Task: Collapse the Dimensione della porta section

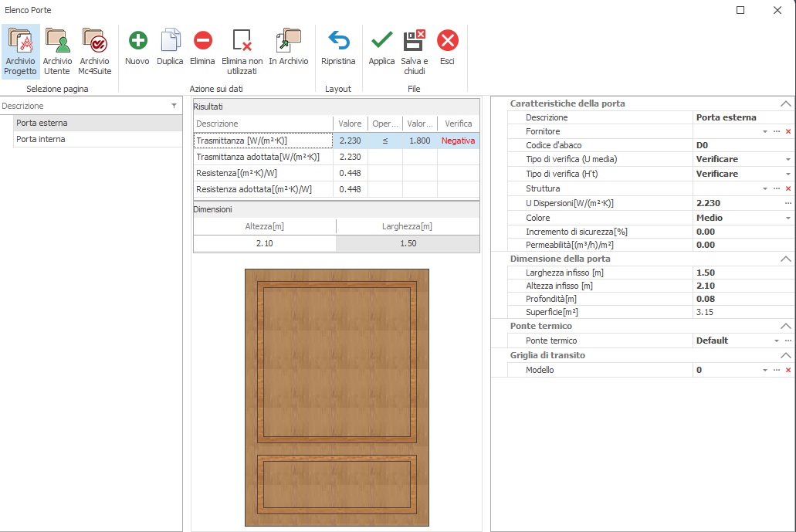Action: pyautogui.click(x=786, y=259)
